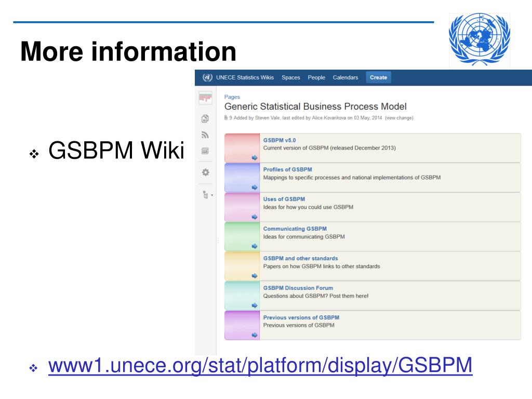This screenshot has width=532, height=399.
Task: Open UNECE Statistics Wikis home
Action: [245, 77]
